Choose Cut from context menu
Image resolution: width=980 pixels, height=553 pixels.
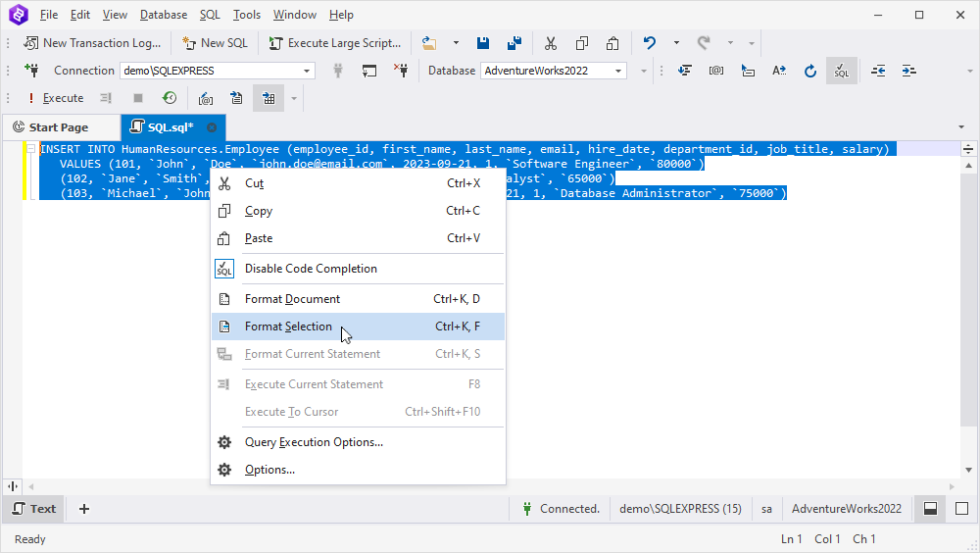click(x=358, y=183)
